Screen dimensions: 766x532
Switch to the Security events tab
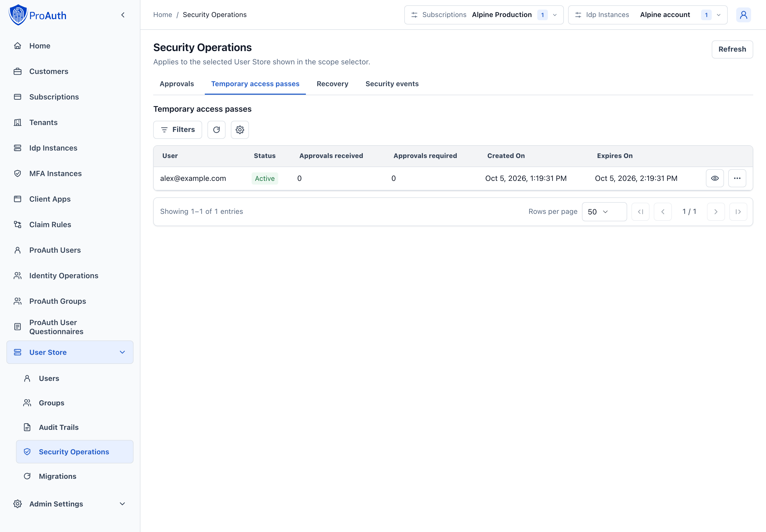tap(392, 84)
